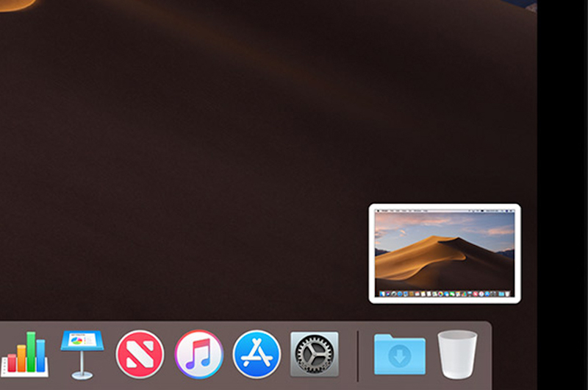588x390 pixels.
Task: Launch Keynote from the Dock
Action: pos(82,355)
